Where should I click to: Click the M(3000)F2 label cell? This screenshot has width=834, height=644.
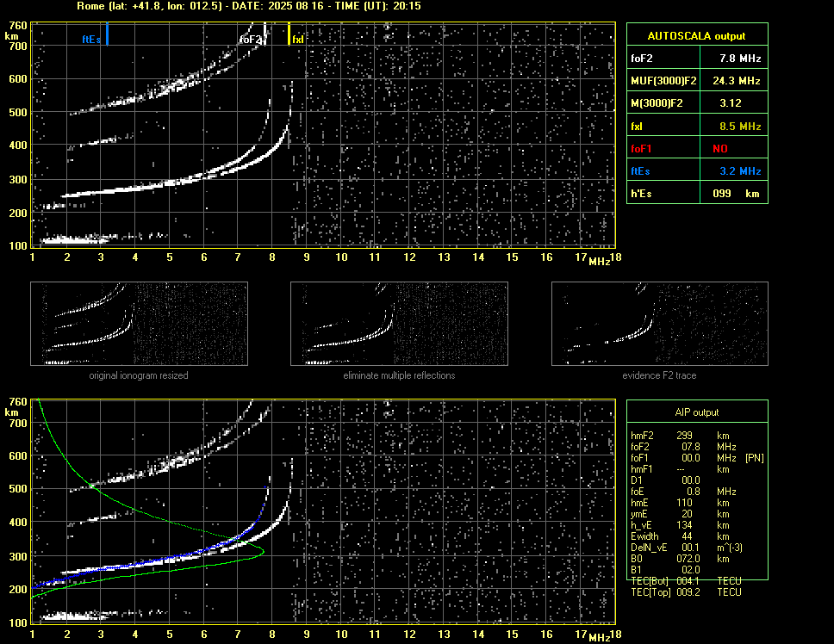pyautogui.click(x=663, y=102)
